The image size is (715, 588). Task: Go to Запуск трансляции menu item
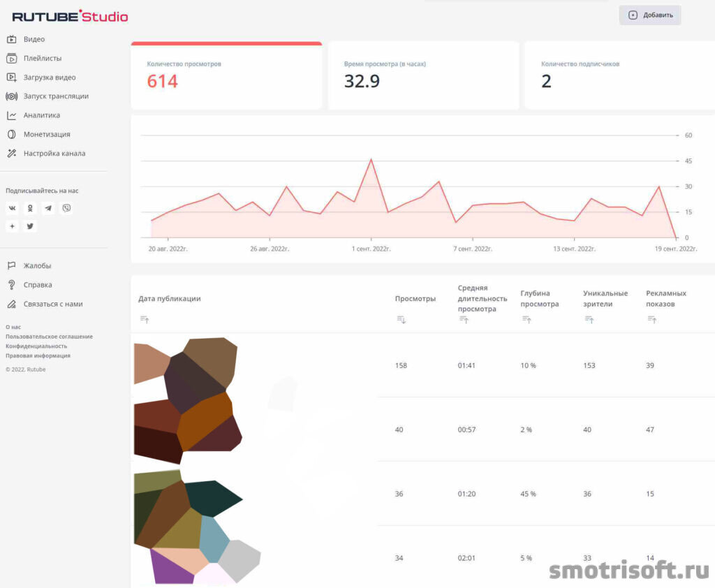(x=56, y=96)
